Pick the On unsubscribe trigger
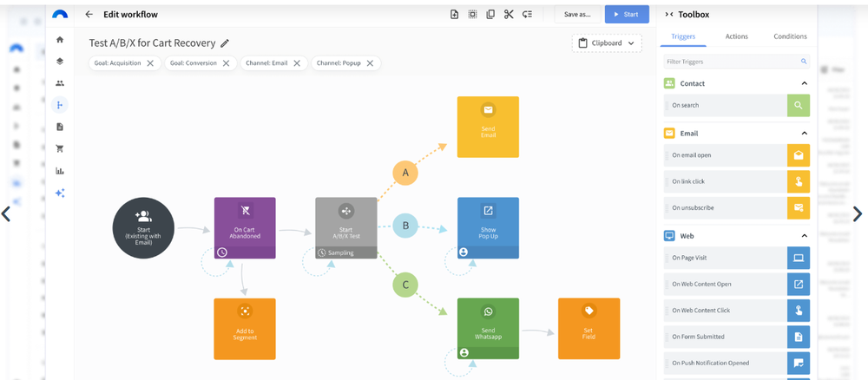The height and width of the screenshot is (380, 868). coord(737,208)
